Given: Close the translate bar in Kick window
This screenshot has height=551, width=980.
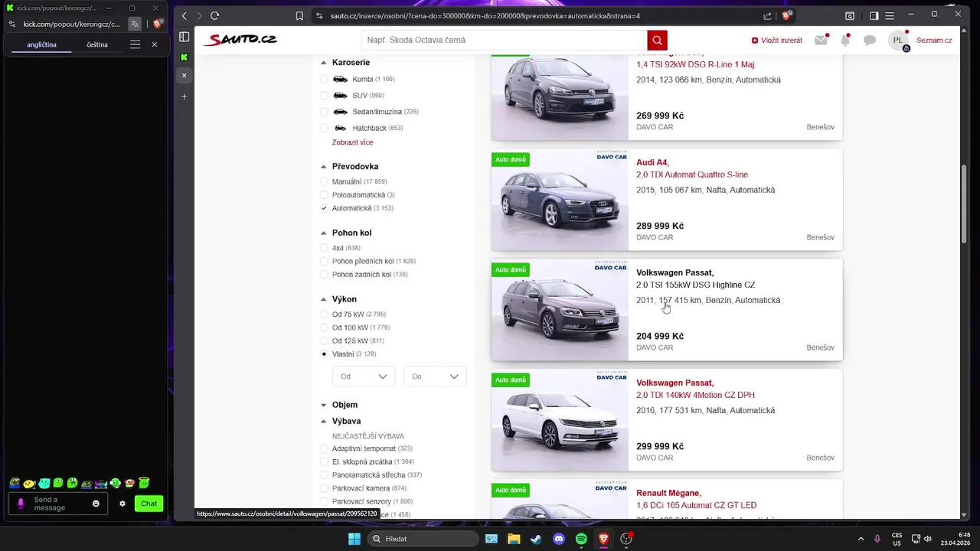Looking at the screenshot, I should pos(155,44).
